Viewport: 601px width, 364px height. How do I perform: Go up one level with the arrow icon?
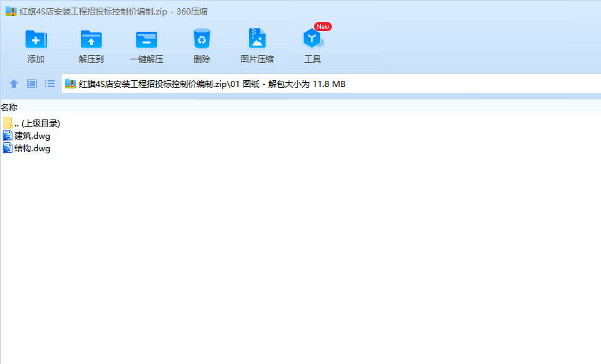pyautogui.click(x=14, y=84)
